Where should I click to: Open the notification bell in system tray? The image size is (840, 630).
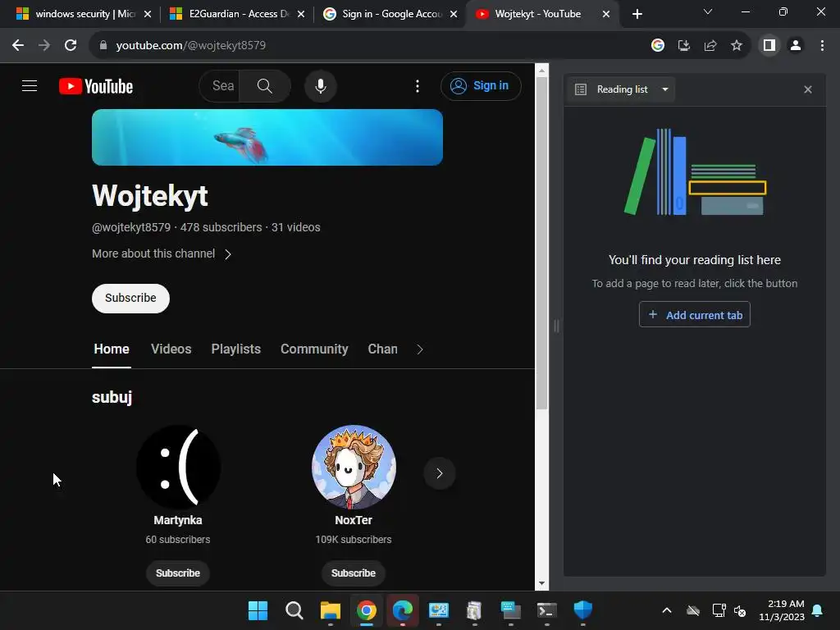tap(818, 610)
